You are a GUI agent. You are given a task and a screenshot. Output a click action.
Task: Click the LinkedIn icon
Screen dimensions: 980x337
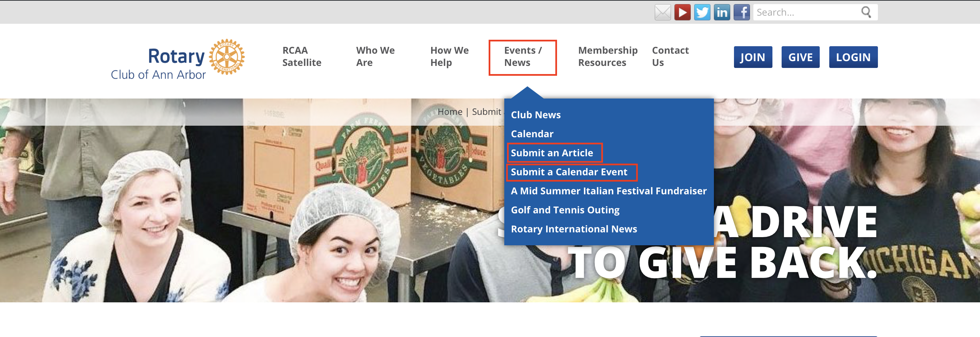[x=722, y=13]
